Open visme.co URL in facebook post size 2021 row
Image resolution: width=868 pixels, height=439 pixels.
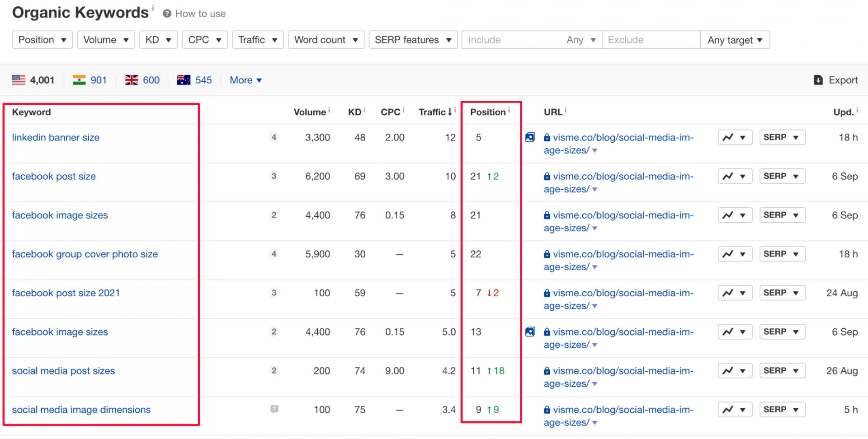(x=618, y=299)
